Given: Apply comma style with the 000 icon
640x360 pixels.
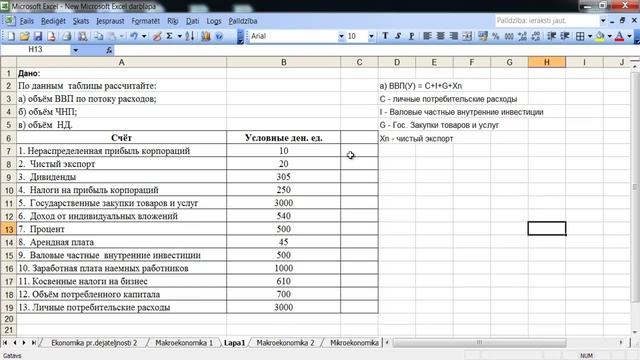Looking at the screenshot, I should (509, 36).
